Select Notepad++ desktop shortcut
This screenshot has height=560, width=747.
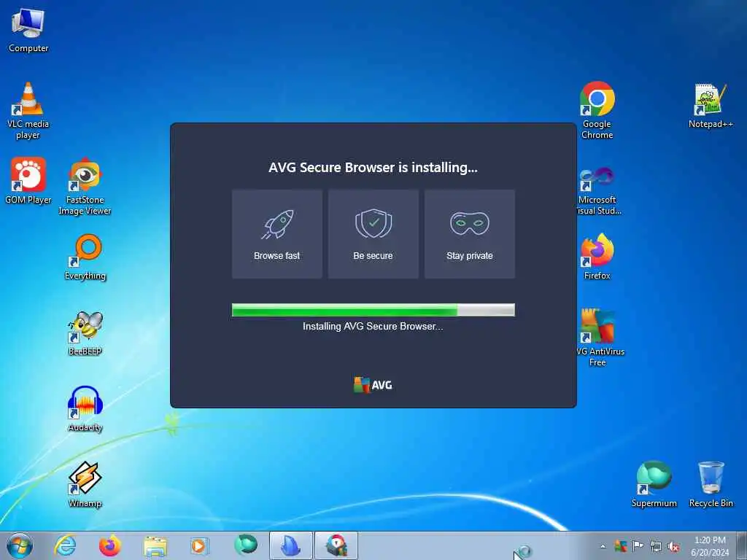tap(711, 106)
